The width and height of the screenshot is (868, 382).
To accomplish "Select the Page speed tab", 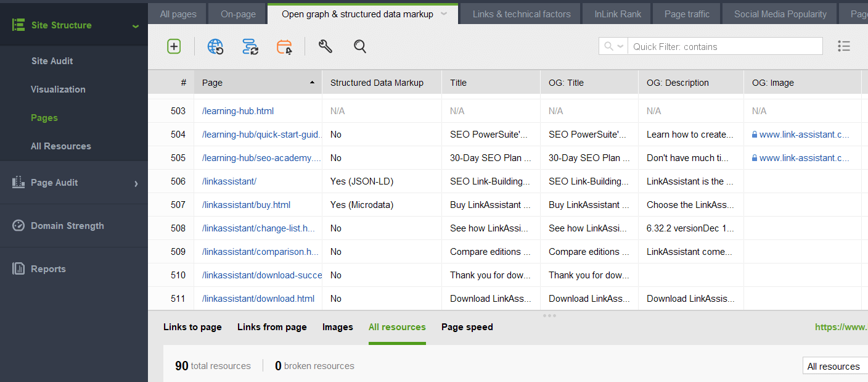I will click(x=467, y=327).
